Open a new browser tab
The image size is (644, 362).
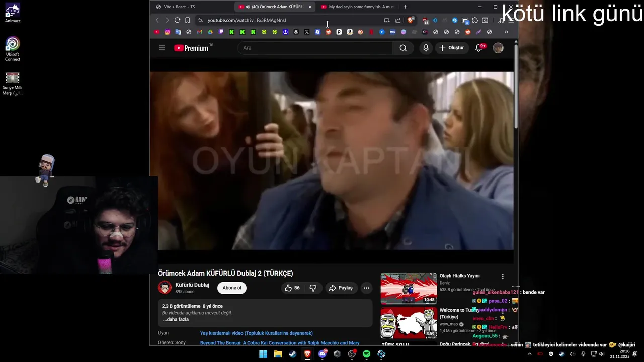[405, 7]
